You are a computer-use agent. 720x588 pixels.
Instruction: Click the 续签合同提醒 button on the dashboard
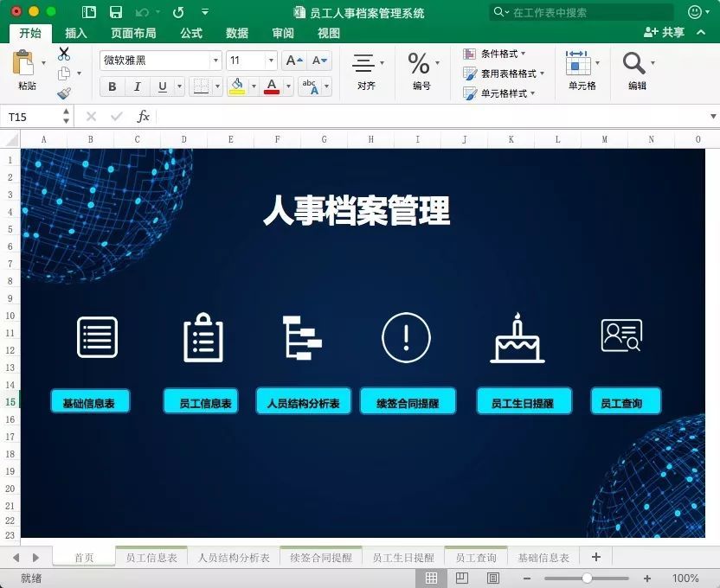(407, 400)
